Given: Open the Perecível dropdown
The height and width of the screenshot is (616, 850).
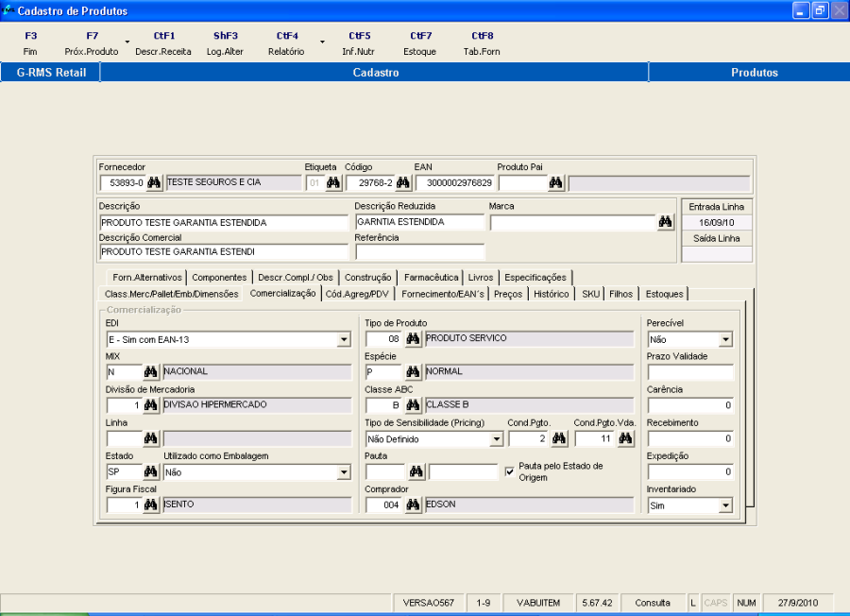Looking at the screenshot, I should pos(726,340).
